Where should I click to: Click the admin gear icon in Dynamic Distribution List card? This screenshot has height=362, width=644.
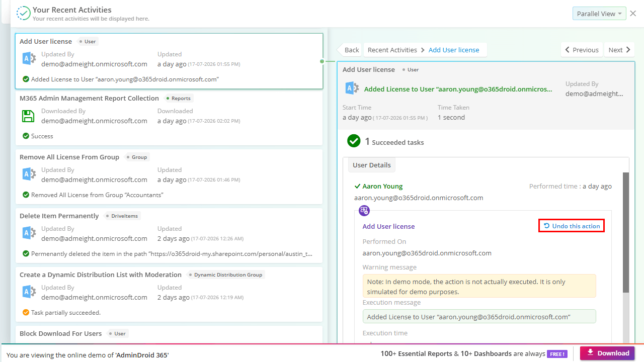[x=29, y=292]
